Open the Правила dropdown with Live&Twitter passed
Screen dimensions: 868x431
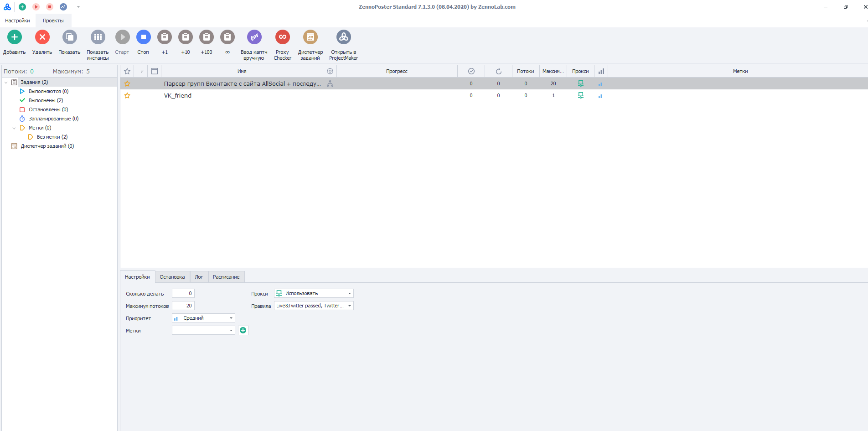pos(314,306)
